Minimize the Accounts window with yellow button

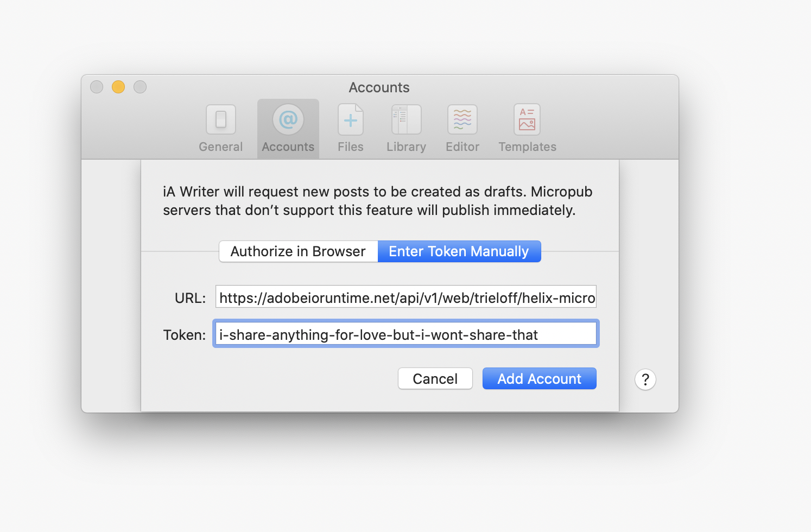tap(118, 87)
